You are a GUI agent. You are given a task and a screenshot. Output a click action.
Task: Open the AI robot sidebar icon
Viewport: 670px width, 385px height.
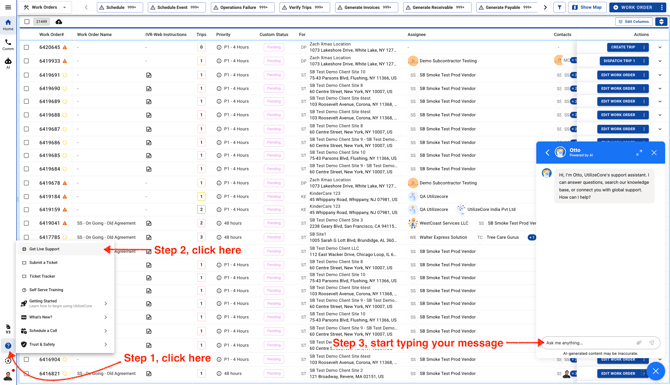tap(8, 63)
